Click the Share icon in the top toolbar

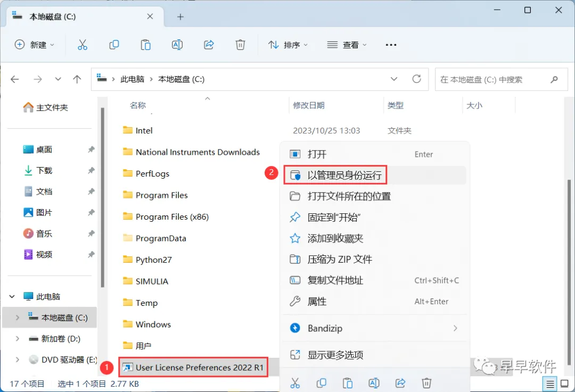(209, 45)
